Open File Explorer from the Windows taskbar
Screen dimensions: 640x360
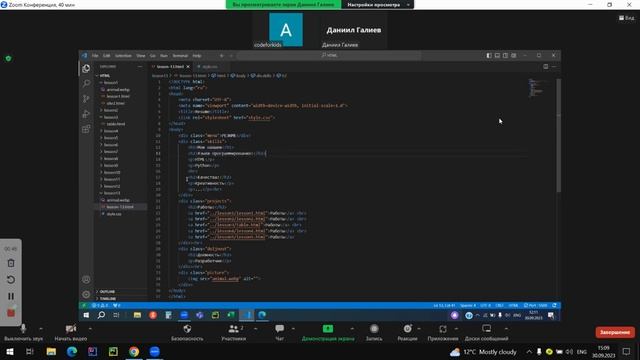point(51,351)
